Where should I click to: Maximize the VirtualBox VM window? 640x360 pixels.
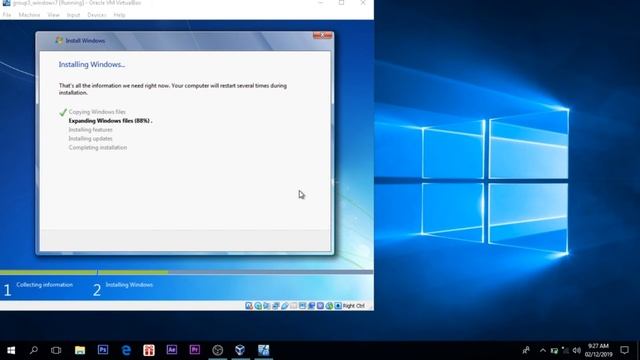coord(341,3)
